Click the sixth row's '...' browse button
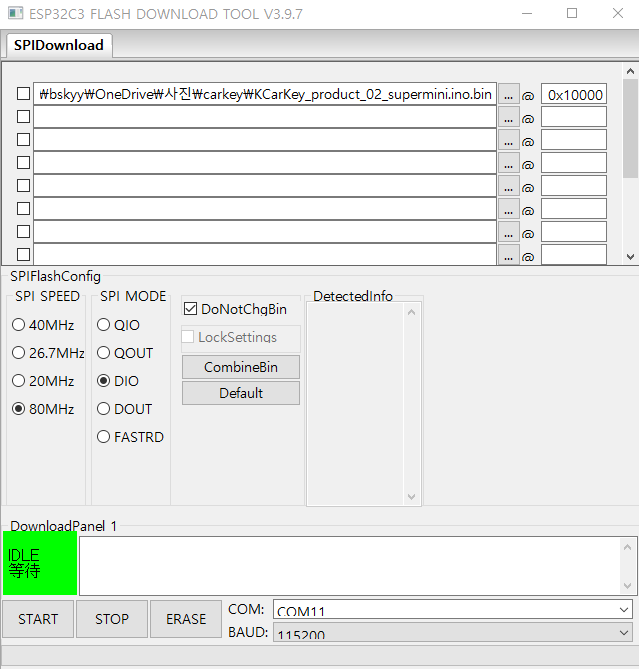Screen dimensions: 639x669 pyautogui.click(x=508, y=209)
